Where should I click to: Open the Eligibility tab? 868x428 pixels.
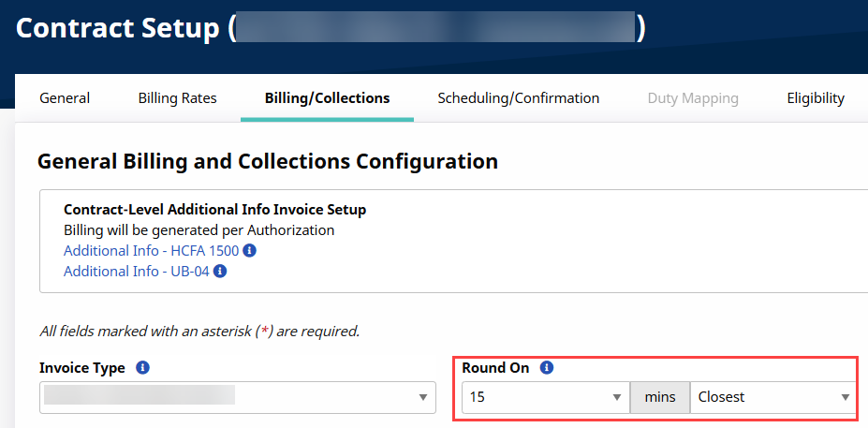[x=816, y=98]
